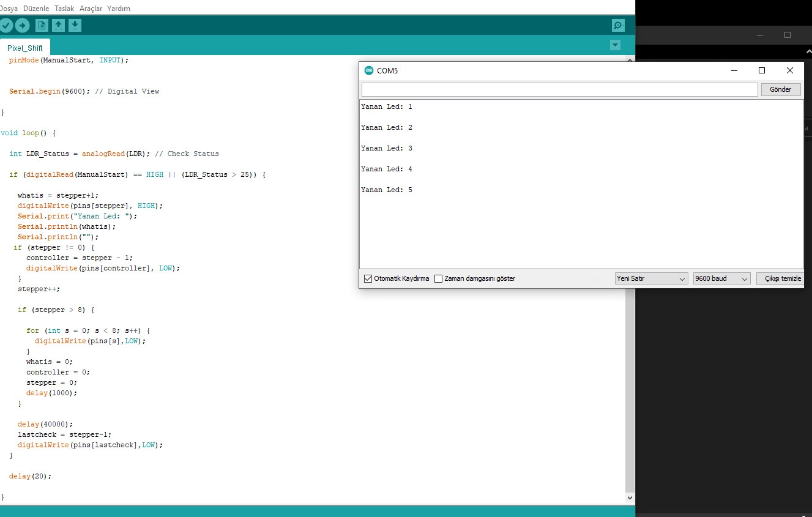Image resolution: width=812 pixels, height=517 pixels.
Task: Maximize the COM5 serial monitor window
Action: click(x=762, y=70)
